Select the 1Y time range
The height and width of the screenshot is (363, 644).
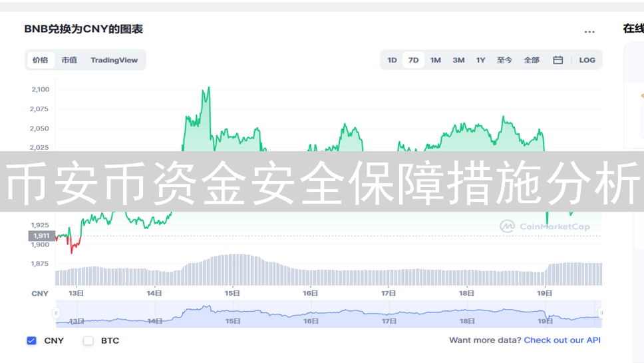(x=480, y=61)
